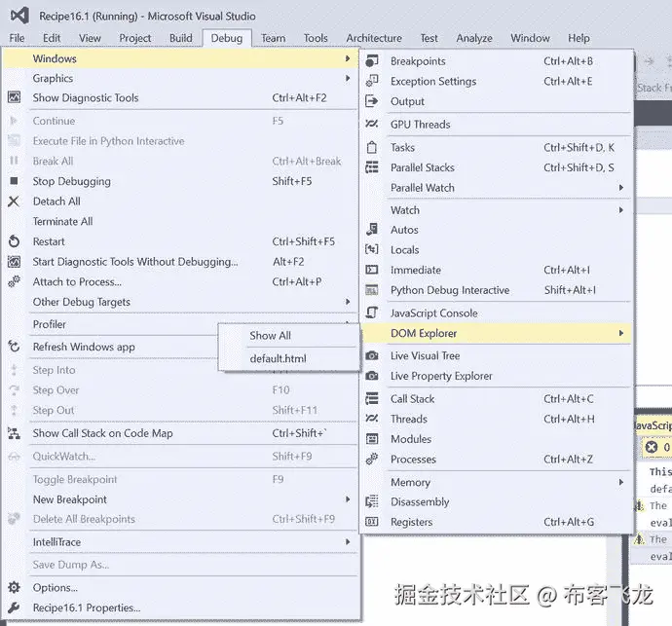Image resolution: width=672 pixels, height=626 pixels.
Task: Click the Visual Studio logo icon
Action: coord(19,16)
